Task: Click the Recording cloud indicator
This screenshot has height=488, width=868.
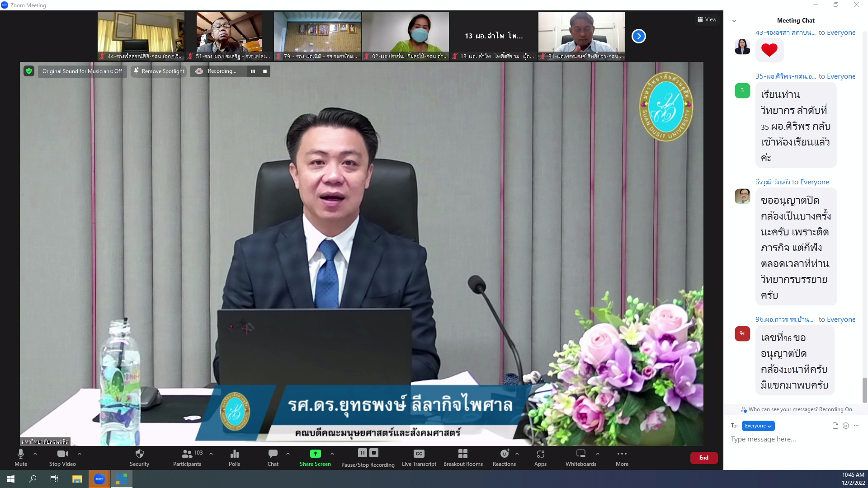Action: click(199, 71)
